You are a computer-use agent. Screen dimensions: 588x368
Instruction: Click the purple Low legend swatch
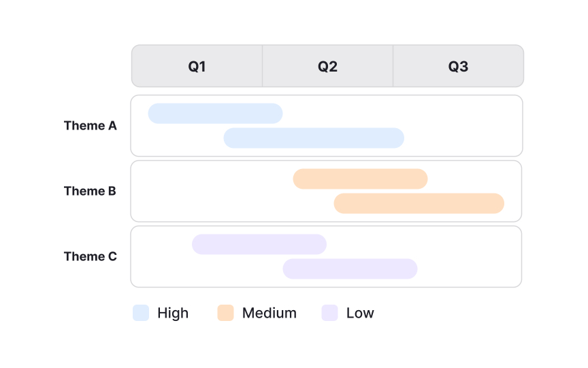[x=330, y=313]
